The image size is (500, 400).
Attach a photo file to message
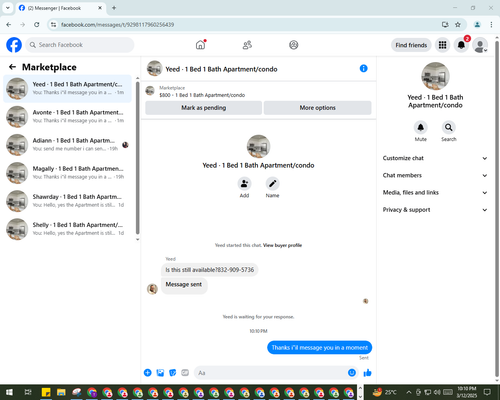[x=160, y=373]
